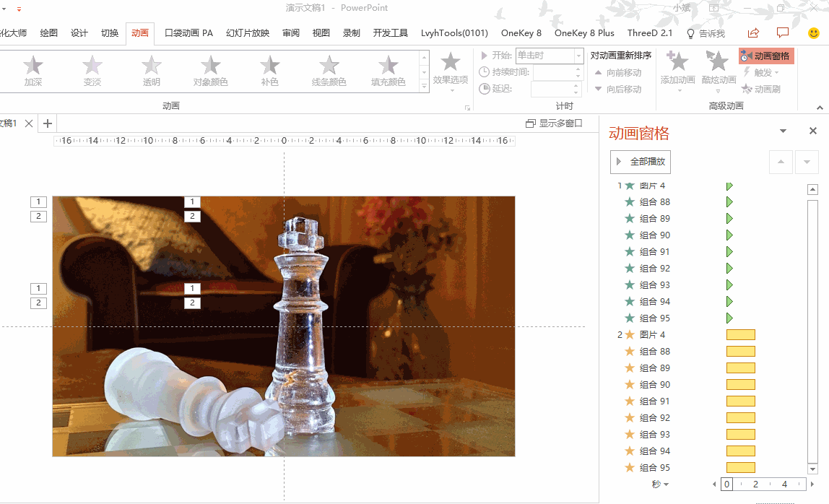Open the animation pane options arrow
Viewport: 829px width, 504px height.
point(783,131)
